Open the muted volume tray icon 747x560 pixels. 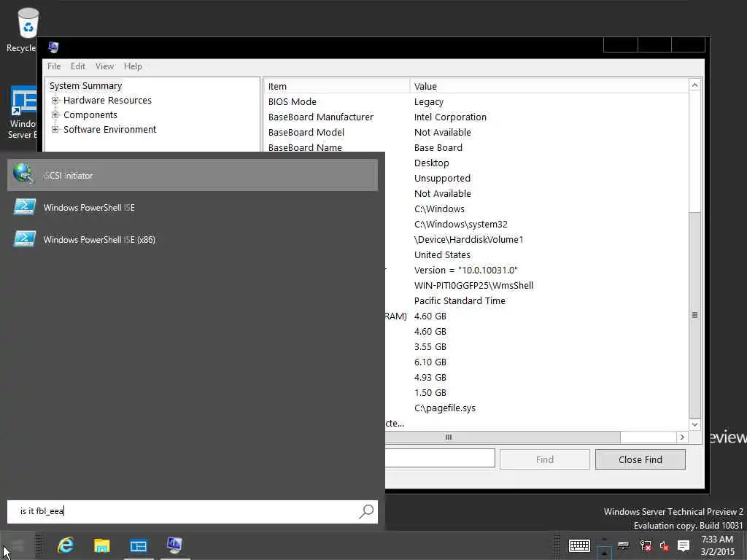pos(664,545)
